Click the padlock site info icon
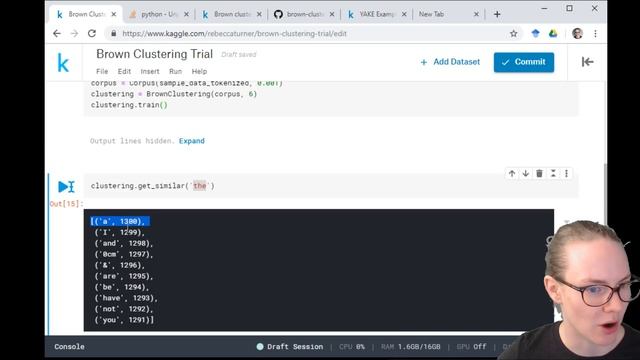Screen dimensions: 640x360 113,33
